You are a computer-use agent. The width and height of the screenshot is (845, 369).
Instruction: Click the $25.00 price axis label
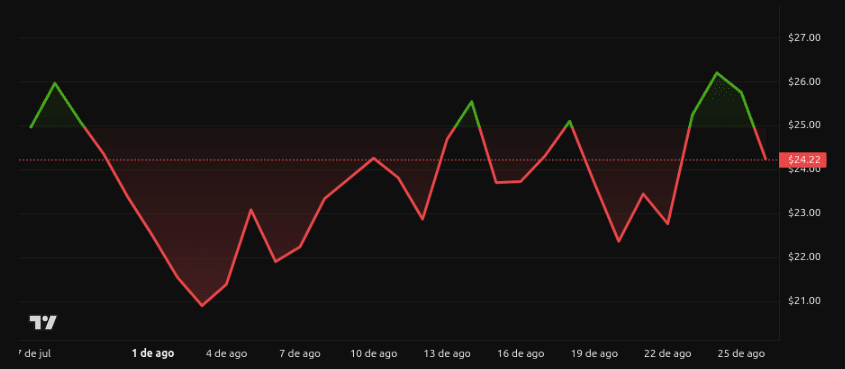point(804,126)
